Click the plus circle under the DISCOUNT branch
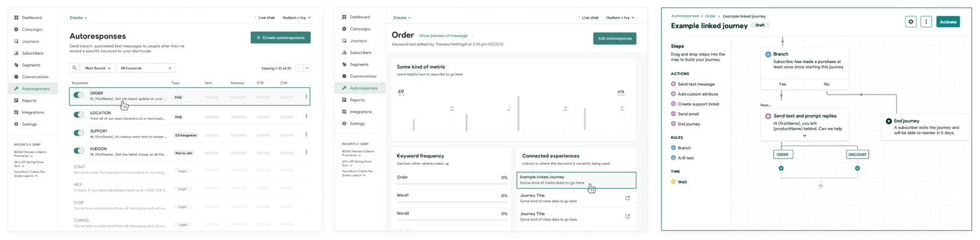Screen dimensions: 980x240 click(x=857, y=168)
